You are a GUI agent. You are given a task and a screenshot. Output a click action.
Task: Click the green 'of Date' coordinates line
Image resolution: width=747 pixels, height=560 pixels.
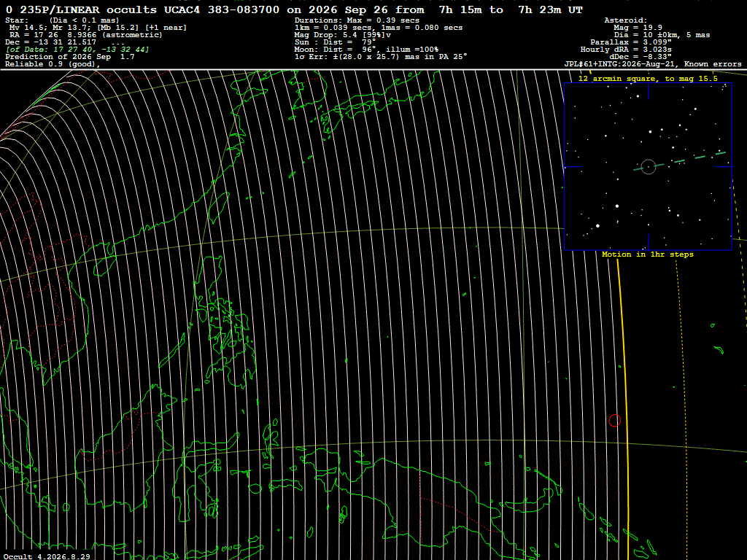click(77, 50)
